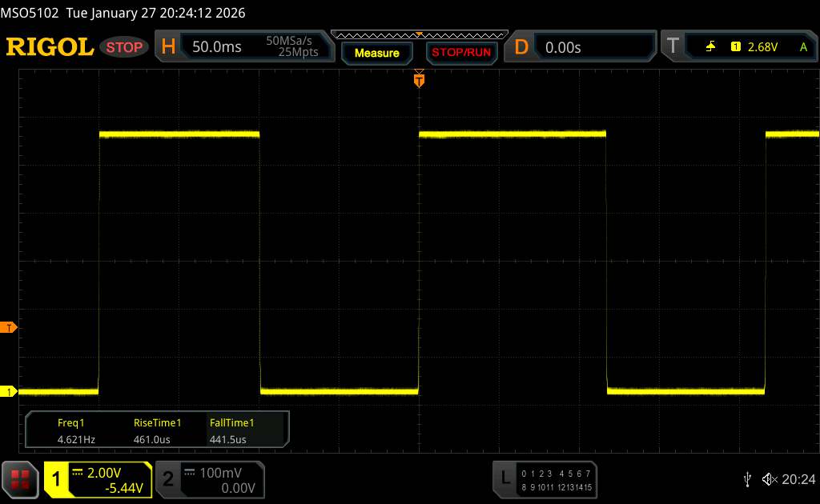Click the orange trigger position marker at top

pyautogui.click(x=418, y=79)
